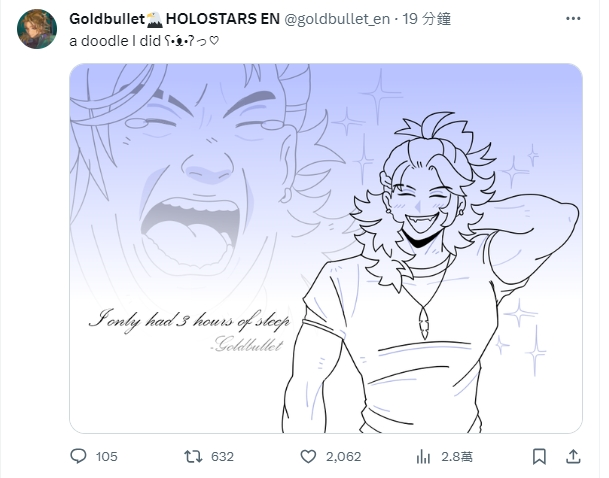Click the Goldbullet HOLOSTARS EN display name
The width and height of the screenshot is (609, 478).
click(174, 19)
